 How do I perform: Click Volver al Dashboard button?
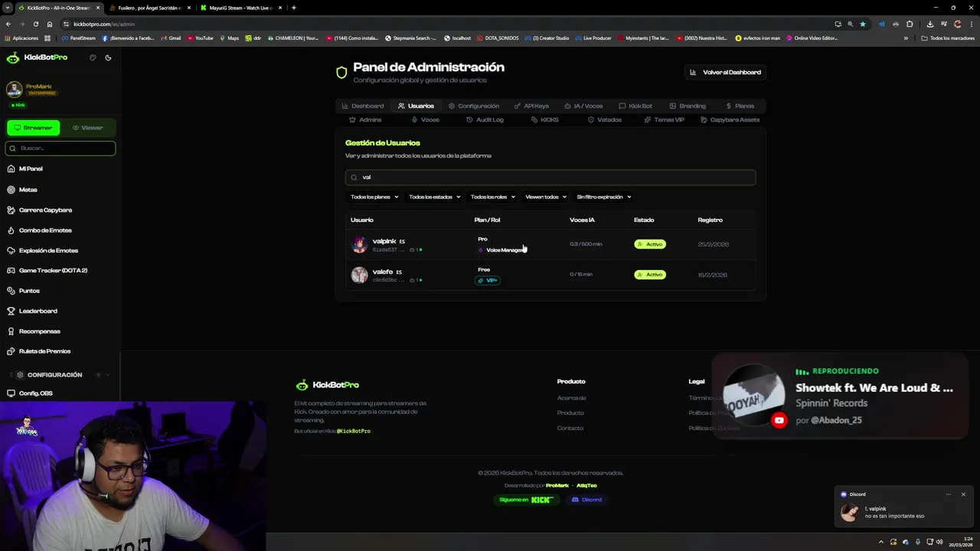click(725, 72)
